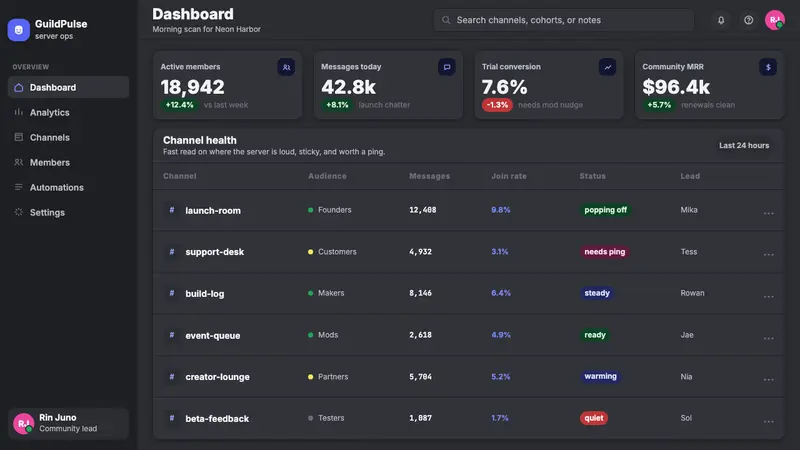The width and height of the screenshot is (800, 450).
Task: Click the Messages today chat icon
Action: coord(446,67)
